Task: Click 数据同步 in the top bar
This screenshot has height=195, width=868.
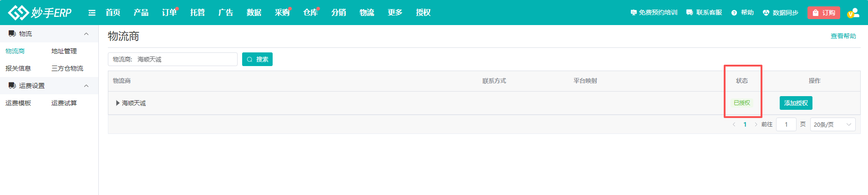Action: point(781,13)
